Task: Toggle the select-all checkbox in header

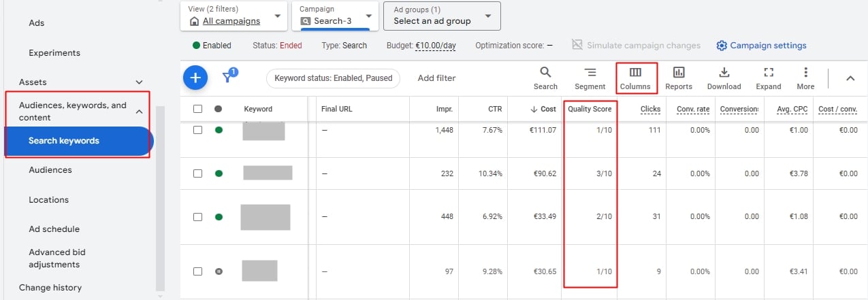Action: click(x=198, y=109)
